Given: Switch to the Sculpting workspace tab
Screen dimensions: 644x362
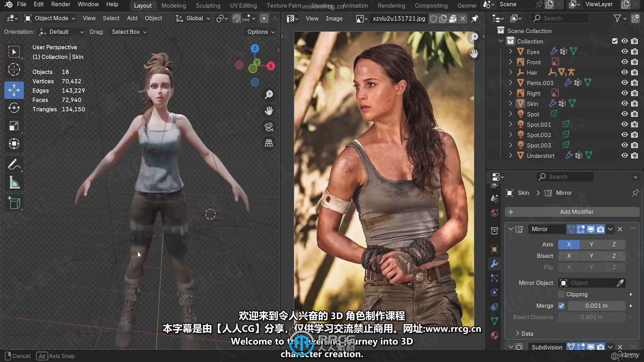Looking at the screenshot, I should (x=208, y=6).
